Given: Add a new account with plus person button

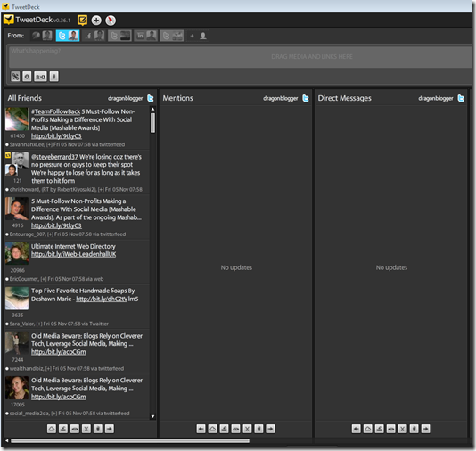Looking at the screenshot, I should [198, 36].
